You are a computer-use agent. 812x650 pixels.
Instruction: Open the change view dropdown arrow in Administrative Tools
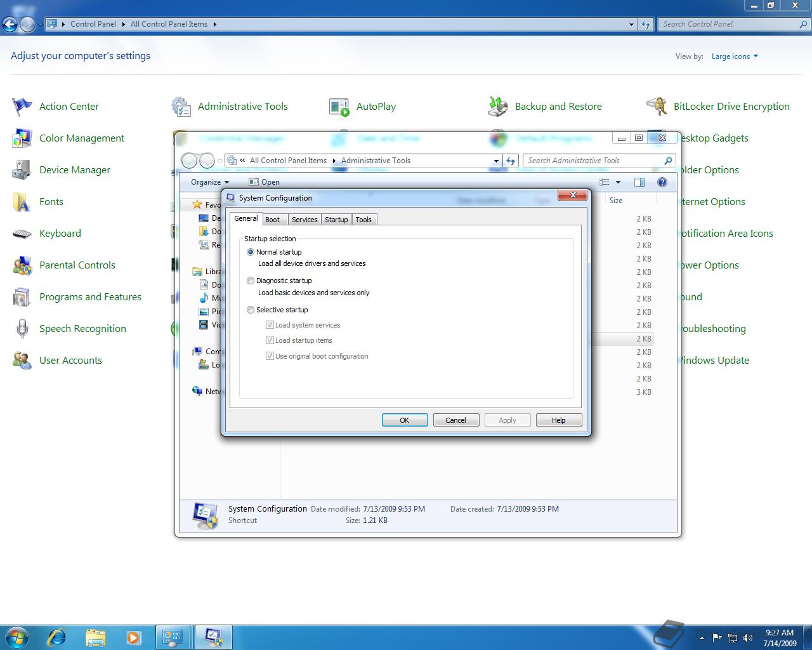pyautogui.click(x=618, y=182)
